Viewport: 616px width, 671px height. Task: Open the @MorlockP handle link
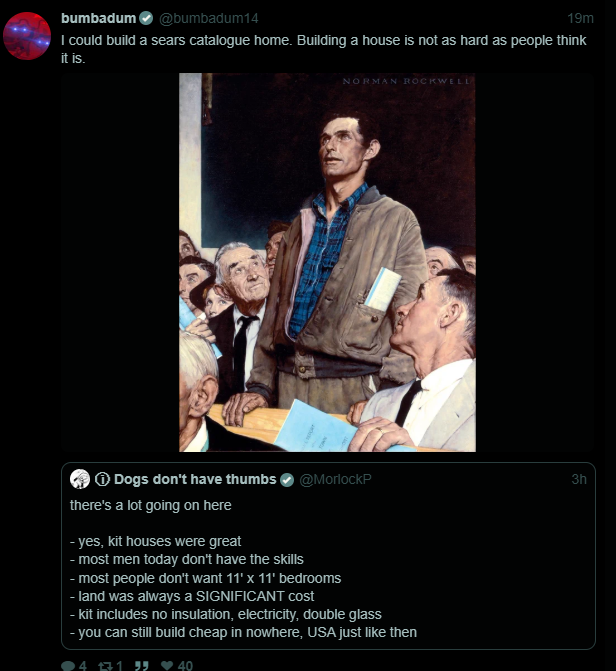[335, 480]
